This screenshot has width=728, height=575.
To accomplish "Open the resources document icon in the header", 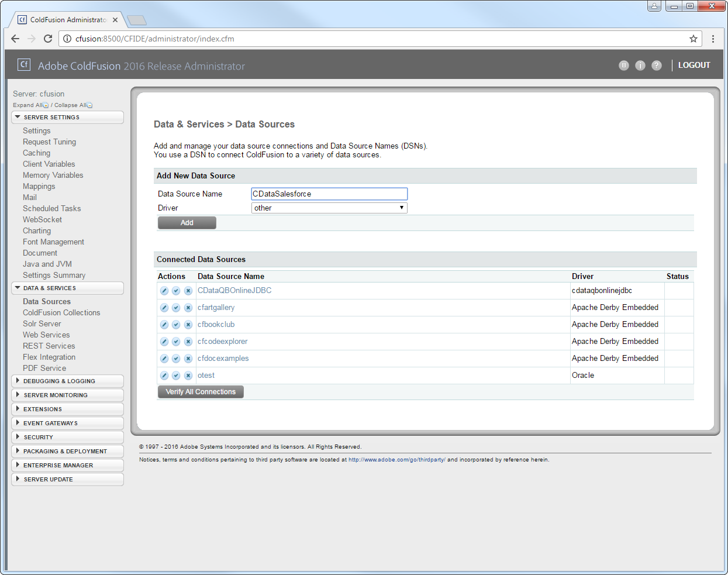I will click(624, 66).
